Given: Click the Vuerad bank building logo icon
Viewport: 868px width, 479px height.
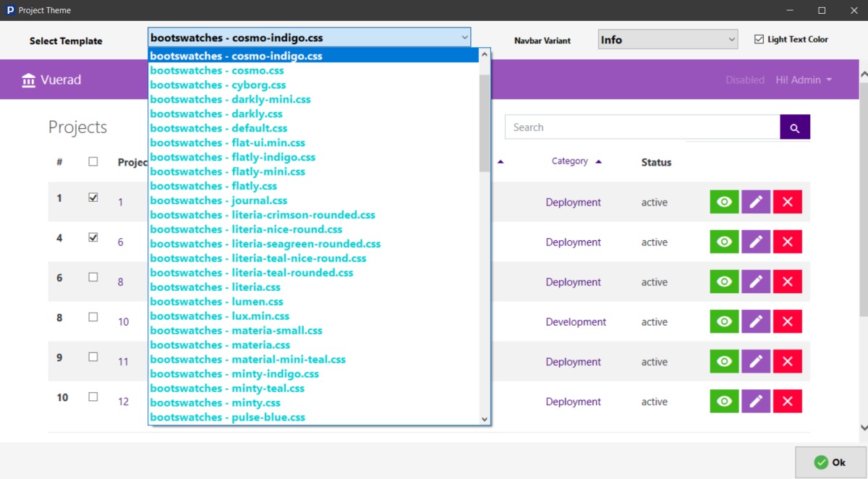Looking at the screenshot, I should click(29, 80).
